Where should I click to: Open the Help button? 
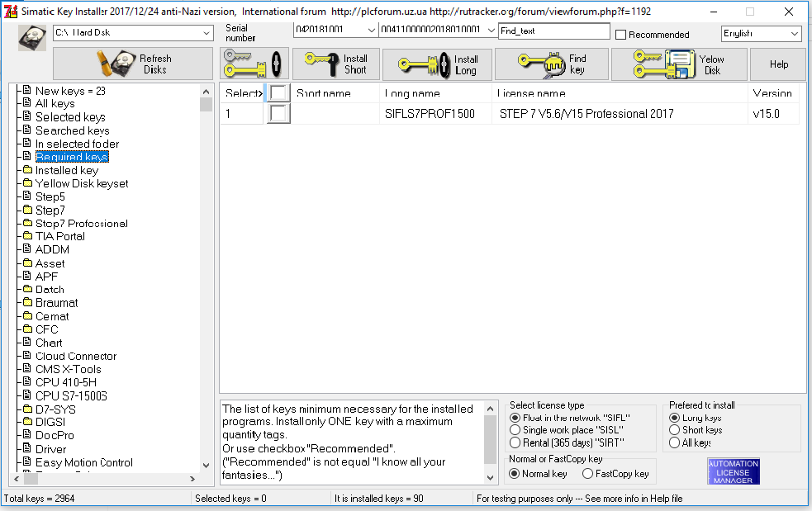[778, 64]
